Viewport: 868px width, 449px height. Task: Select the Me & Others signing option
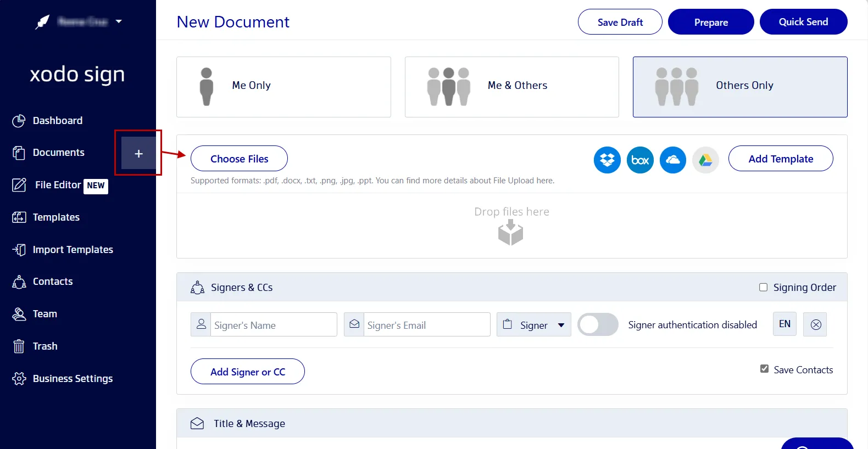[512, 87]
